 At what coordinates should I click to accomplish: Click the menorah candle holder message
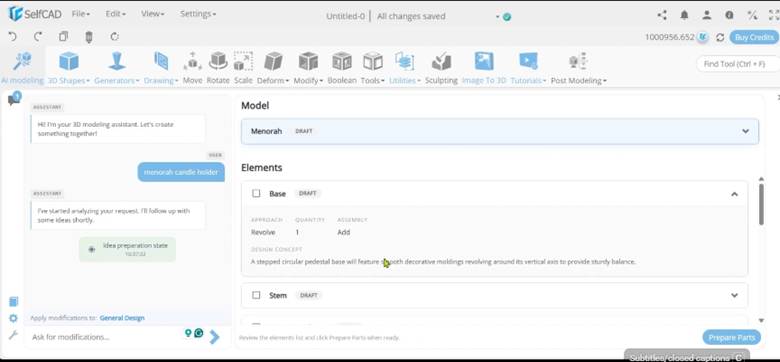point(181,172)
